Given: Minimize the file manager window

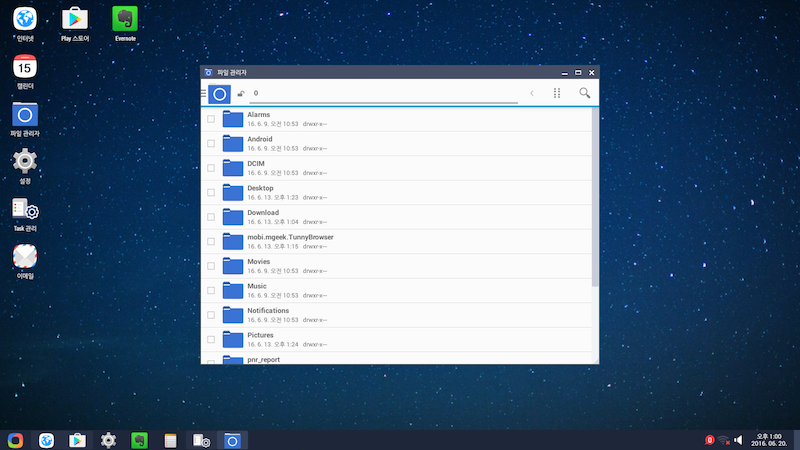Looking at the screenshot, I should tap(565, 72).
